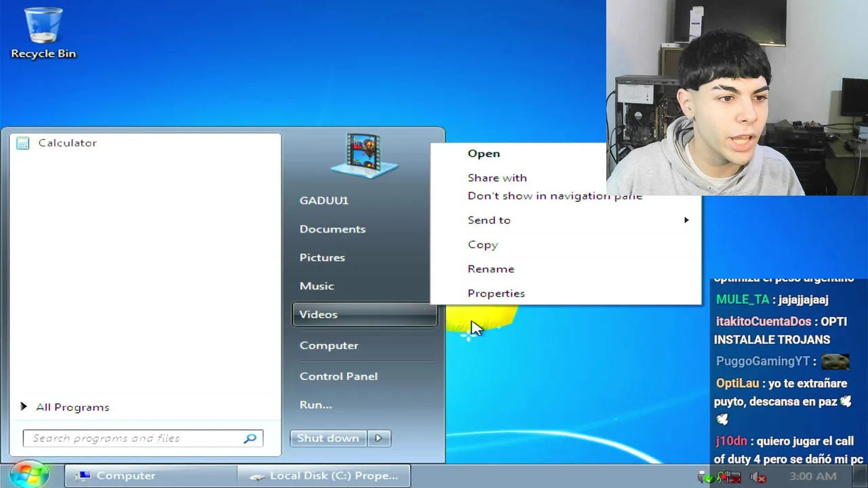Open the Shut down options arrow
Viewport: 868px width, 488px height.
coord(379,438)
